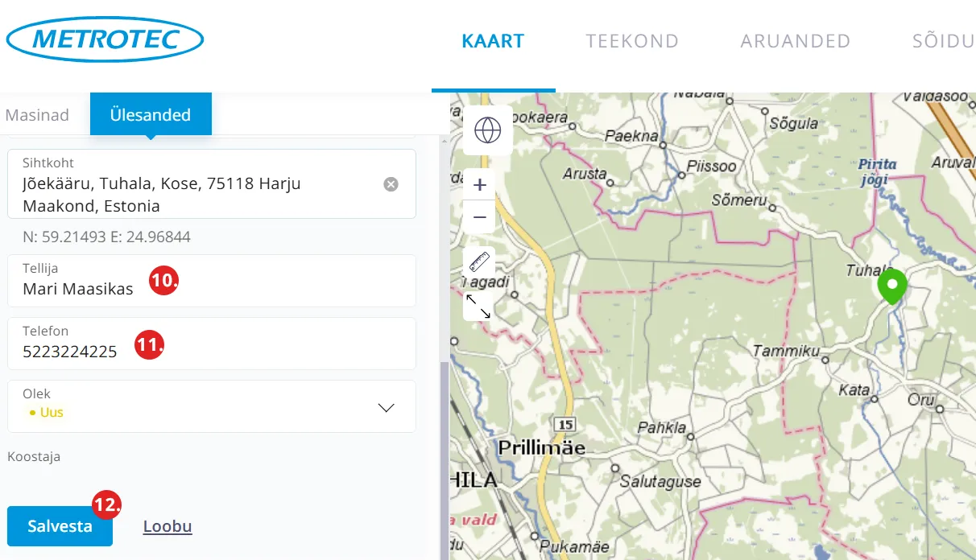
Task: Expand map to fullscreen with arrows icon
Action: coord(479,306)
